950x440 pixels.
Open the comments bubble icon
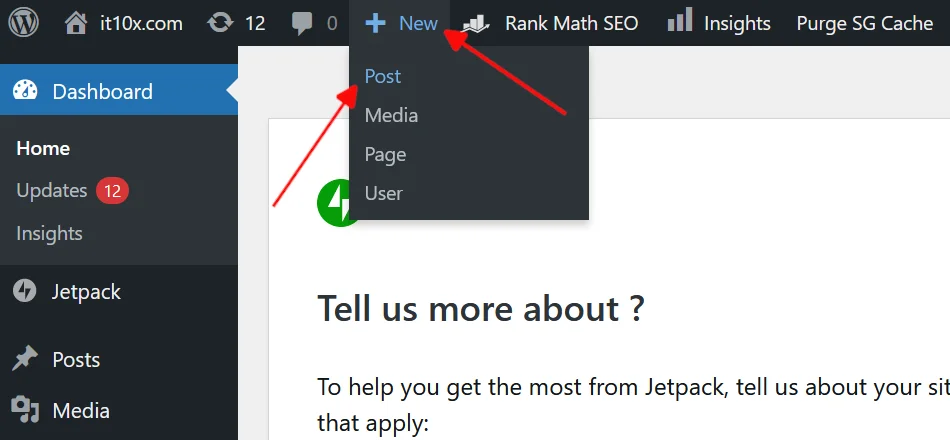302,23
